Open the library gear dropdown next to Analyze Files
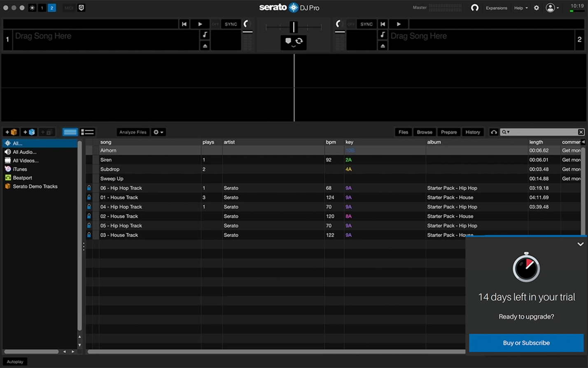The image size is (588, 368). tap(159, 132)
